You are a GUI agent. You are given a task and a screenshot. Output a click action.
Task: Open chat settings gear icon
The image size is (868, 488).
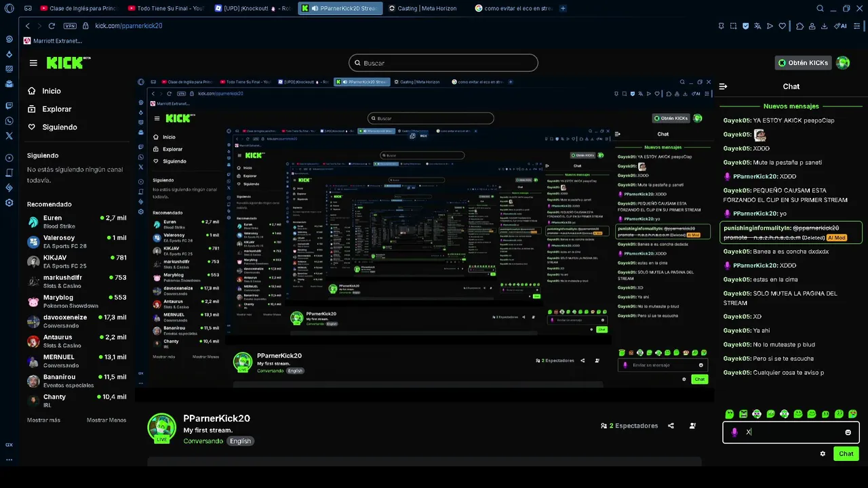coord(823,453)
